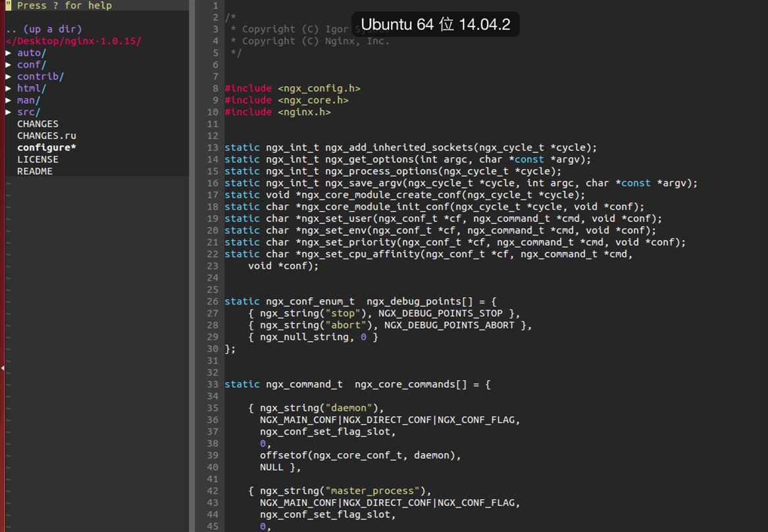This screenshot has width=768, height=532.
Task: Click the 'Ubuntu 64 位 14.04.2' overlay label
Action: coord(436,24)
